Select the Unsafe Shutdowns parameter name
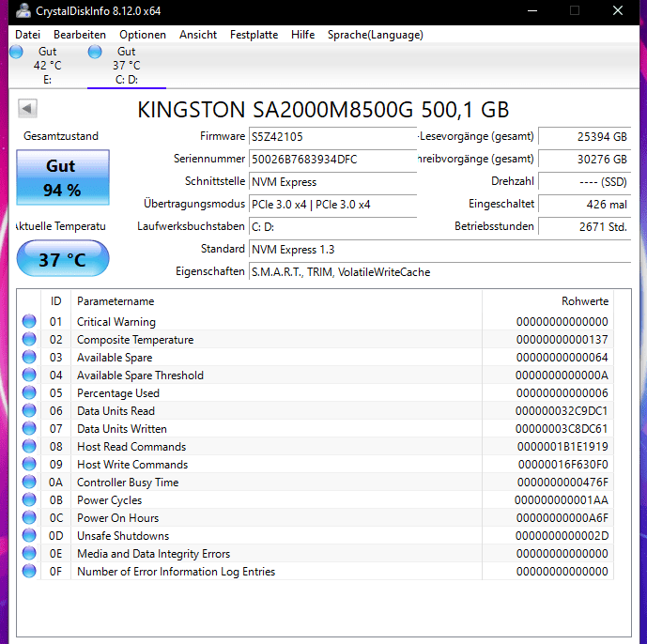The width and height of the screenshot is (647, 644). (x=123, y=536)
